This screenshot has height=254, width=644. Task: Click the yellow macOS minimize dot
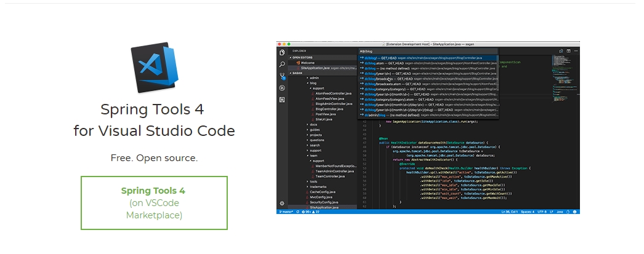(x=284, y=44)
